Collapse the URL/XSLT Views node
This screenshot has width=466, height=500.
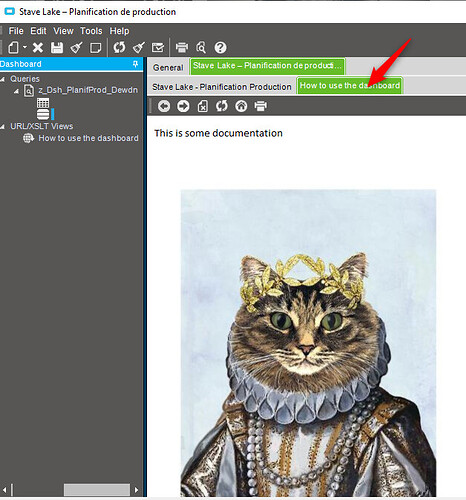pos(3,127)
